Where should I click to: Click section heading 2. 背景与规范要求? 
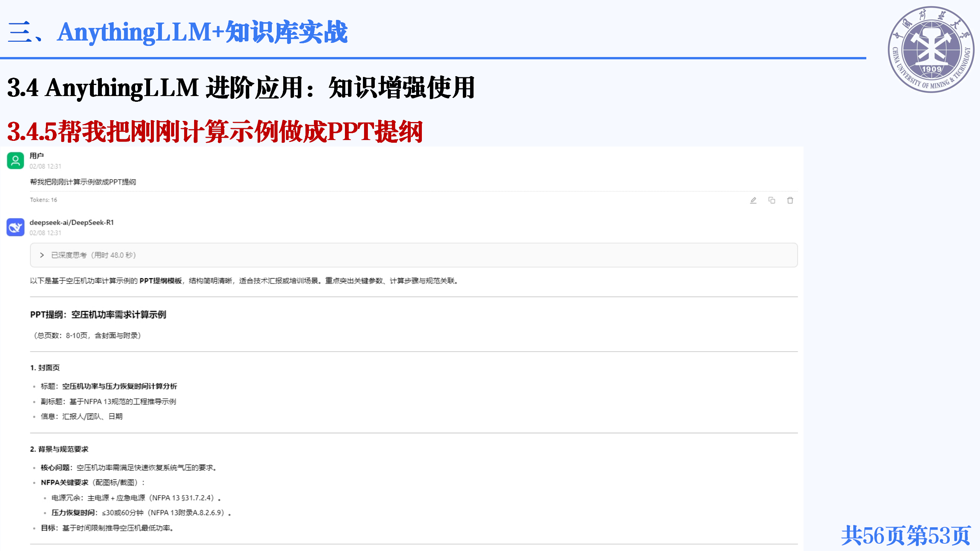(59, 449)
